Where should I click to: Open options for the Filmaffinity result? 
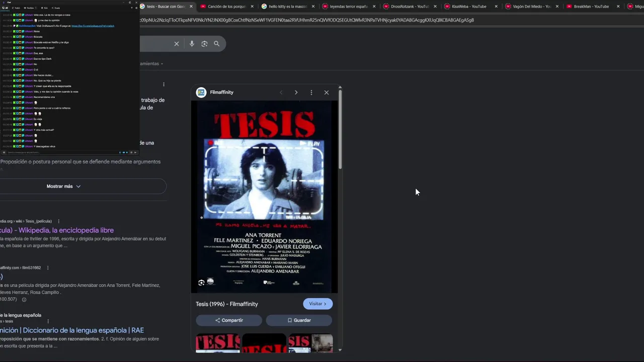48,268
